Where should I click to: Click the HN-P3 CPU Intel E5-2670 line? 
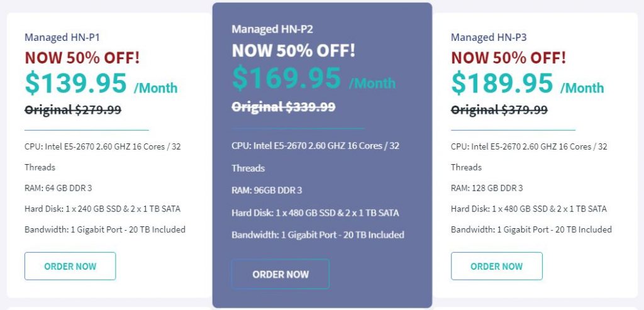pyautogui.click(x=529, y=147)
